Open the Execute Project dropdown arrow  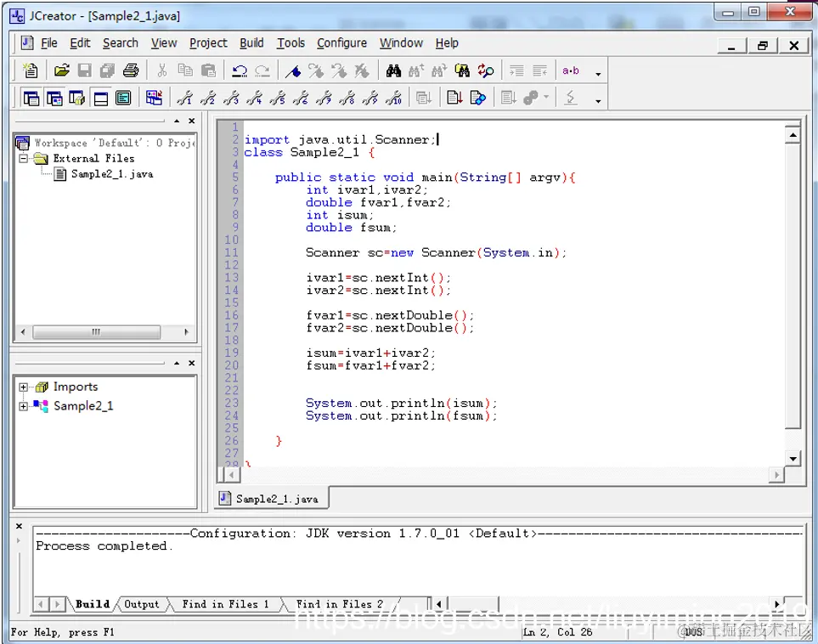click(x=546, y=97)
